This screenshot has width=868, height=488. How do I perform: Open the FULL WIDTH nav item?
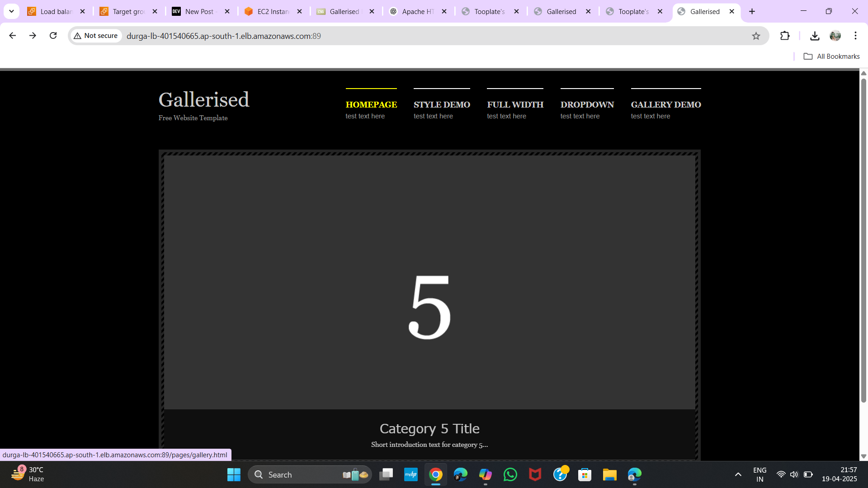[x=515, y=104]
